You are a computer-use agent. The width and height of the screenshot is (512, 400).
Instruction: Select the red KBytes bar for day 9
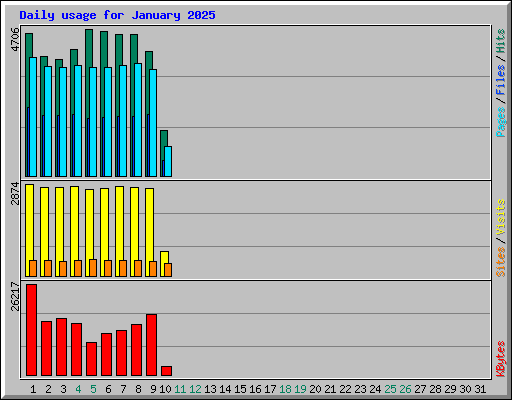pos(151,345)
